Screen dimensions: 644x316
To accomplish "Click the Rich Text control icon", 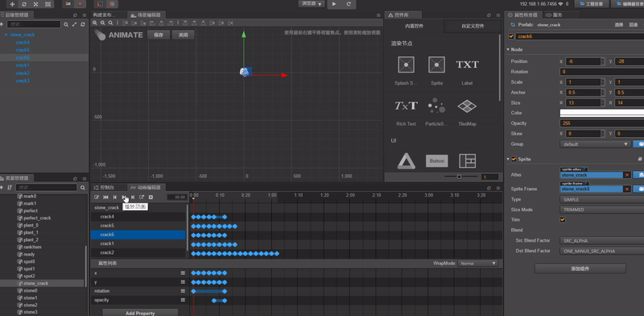I will (406, 106).
